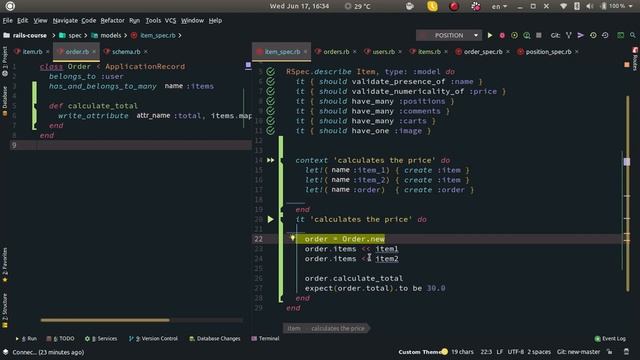
Task: Click the profiler run icon in toolbar
Action: tap(527, 36)
